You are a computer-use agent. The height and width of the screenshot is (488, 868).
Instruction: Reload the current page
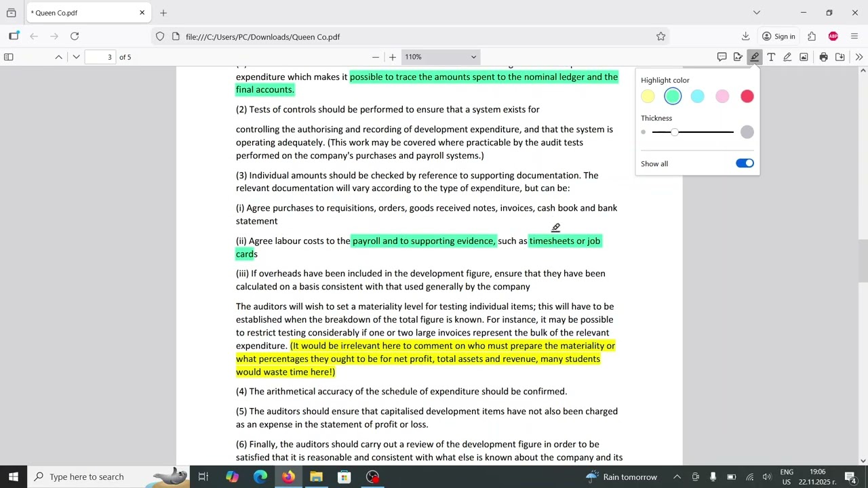(75, 37)
